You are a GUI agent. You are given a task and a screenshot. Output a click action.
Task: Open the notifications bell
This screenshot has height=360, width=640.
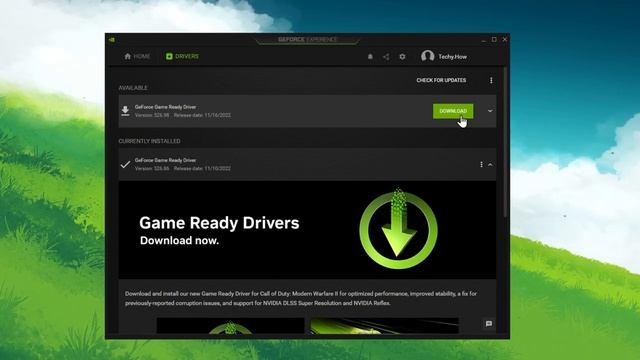point(370,57)
